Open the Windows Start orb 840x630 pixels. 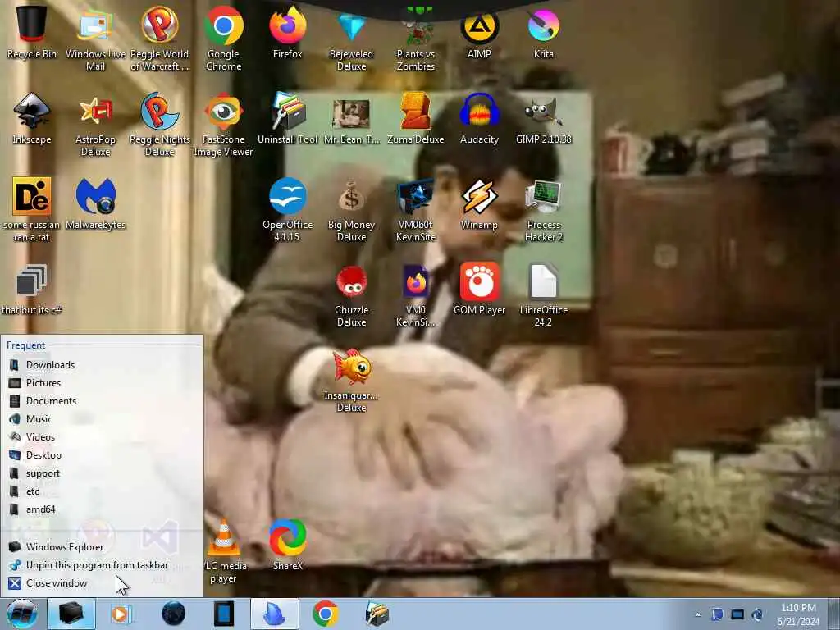(21, 614)
